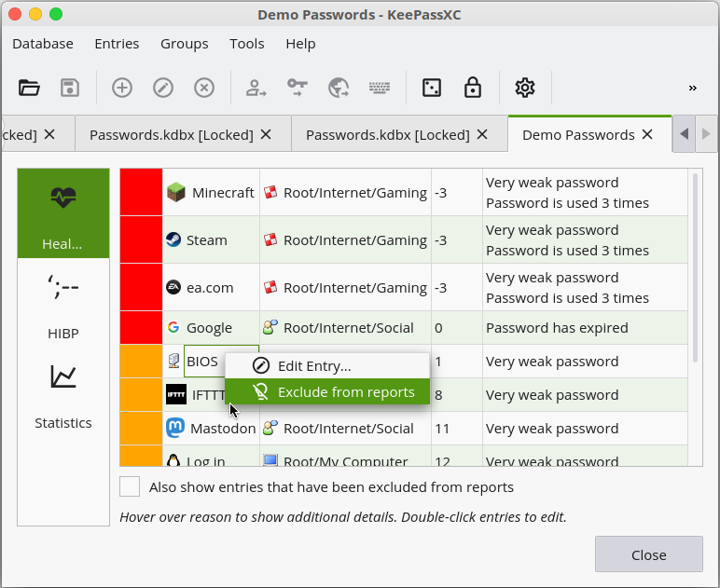Click the Linux penguin Log in icon
This screenshot has width=720, height=588.
(x=173, y=460)
